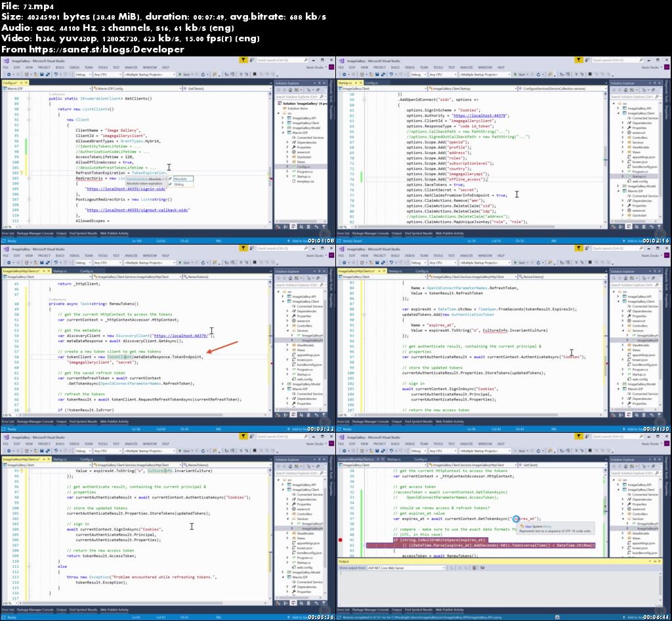In the 00:05:36 frame, click the Open File toolbar icon
The height and width of the screenshot is (621, 672).
tap(36, 451)
